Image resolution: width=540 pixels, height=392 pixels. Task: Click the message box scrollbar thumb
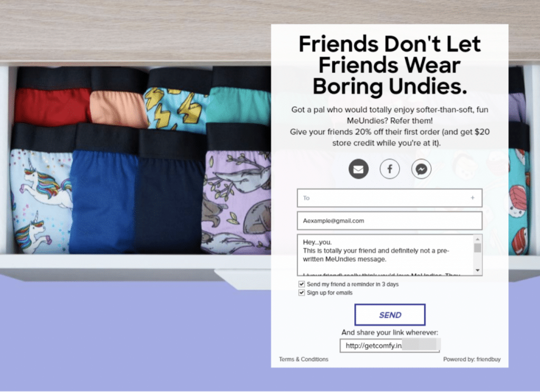pyautogui.click(x=477, y=248)
